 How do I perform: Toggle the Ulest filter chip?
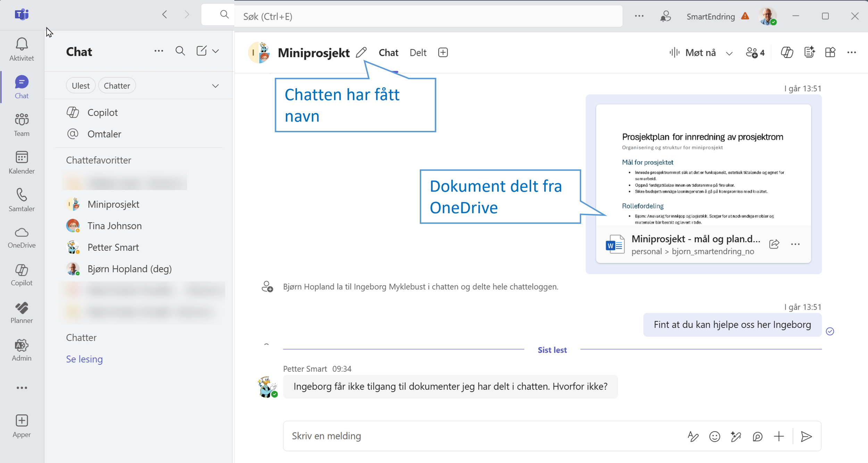(81, 85)
